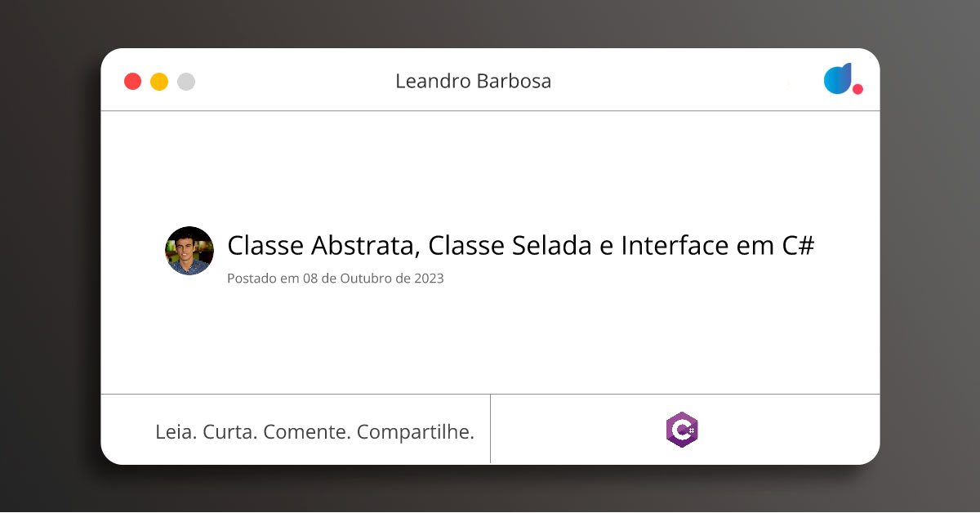Screen dimensions: 980x513
Task: Click the purple C# hexagon logo
Action: [682, 430]
